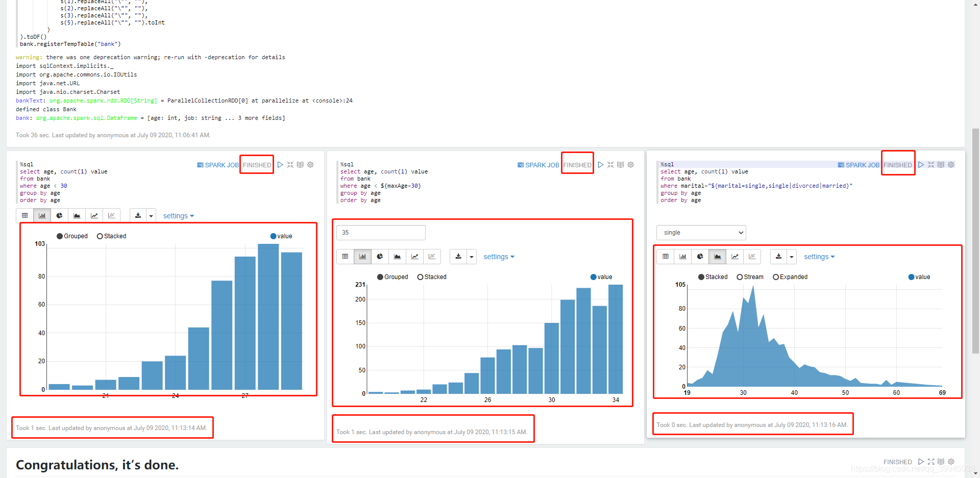Open download format caret in maxAge chart
The width and height of the screenshot is (980, 478).
(x=472, y=257)
